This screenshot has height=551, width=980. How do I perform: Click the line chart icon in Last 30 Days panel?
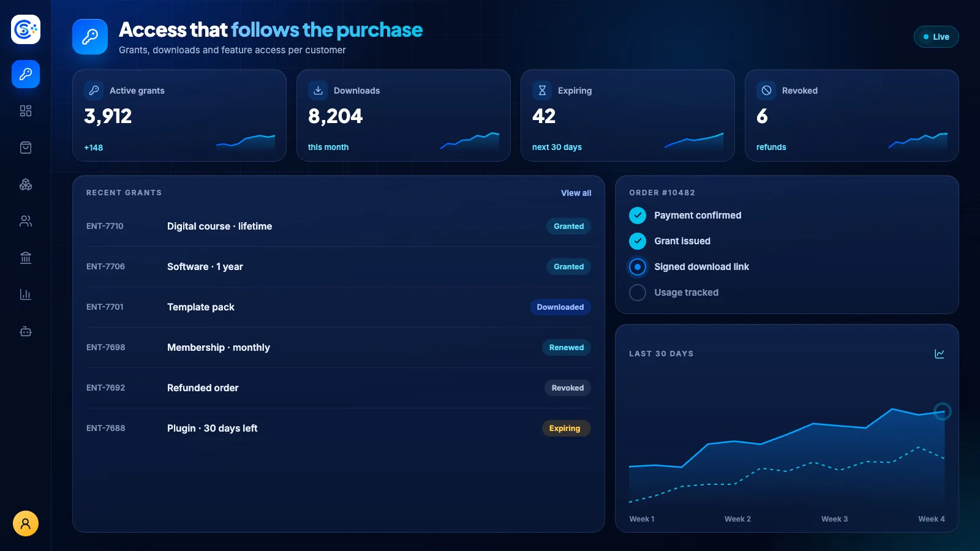pyautogui.click(x=940, y=354)
